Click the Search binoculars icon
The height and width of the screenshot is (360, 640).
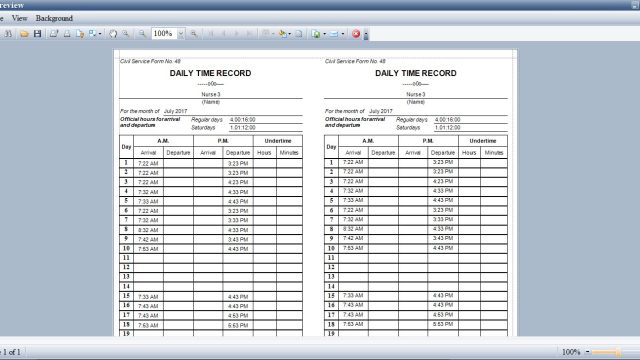[x=8, y=34]
